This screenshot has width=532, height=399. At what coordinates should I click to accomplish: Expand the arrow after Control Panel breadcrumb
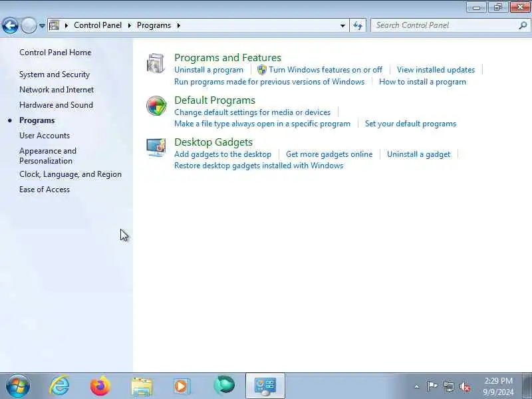coord(129,25)
